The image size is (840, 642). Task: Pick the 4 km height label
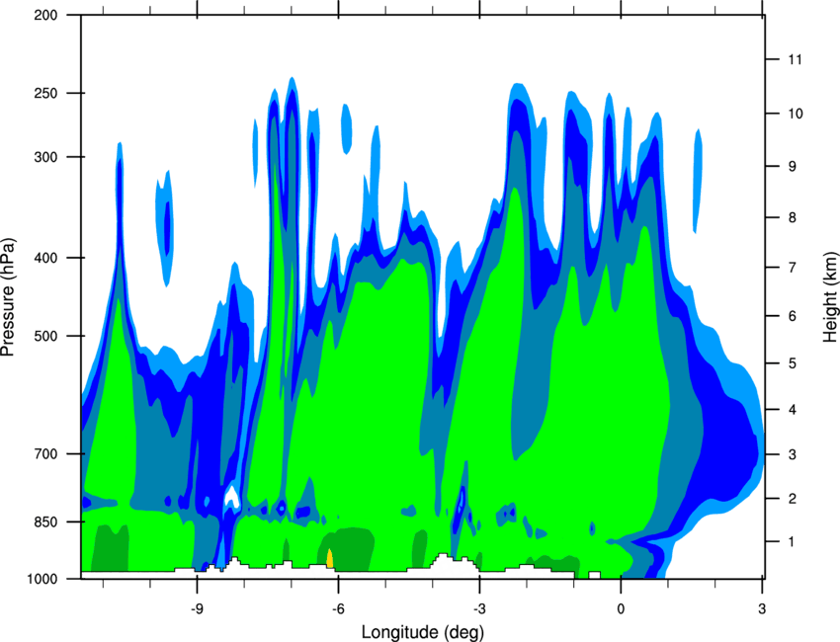(793, 410)
